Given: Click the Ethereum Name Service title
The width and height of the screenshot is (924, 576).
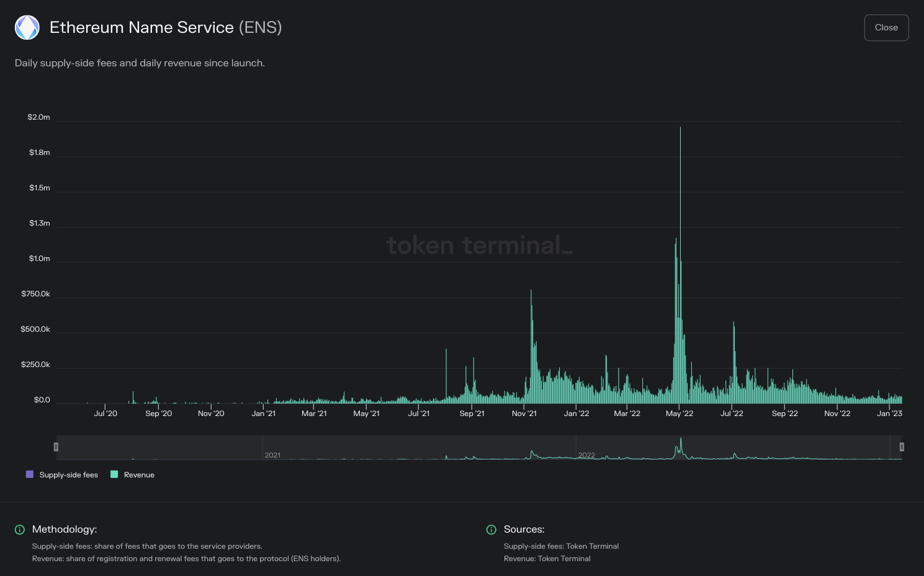Looking at the screenshot, I should coord(141,27).
